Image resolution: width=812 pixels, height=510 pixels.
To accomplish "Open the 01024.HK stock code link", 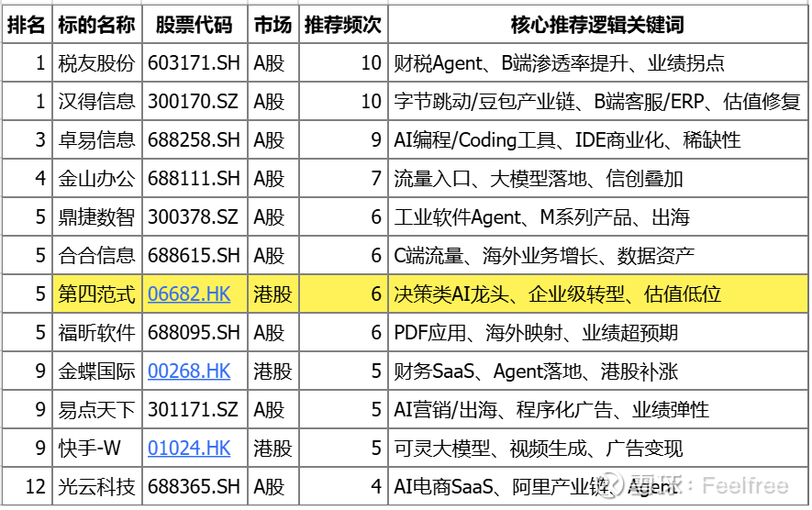I will click(189, 449).
